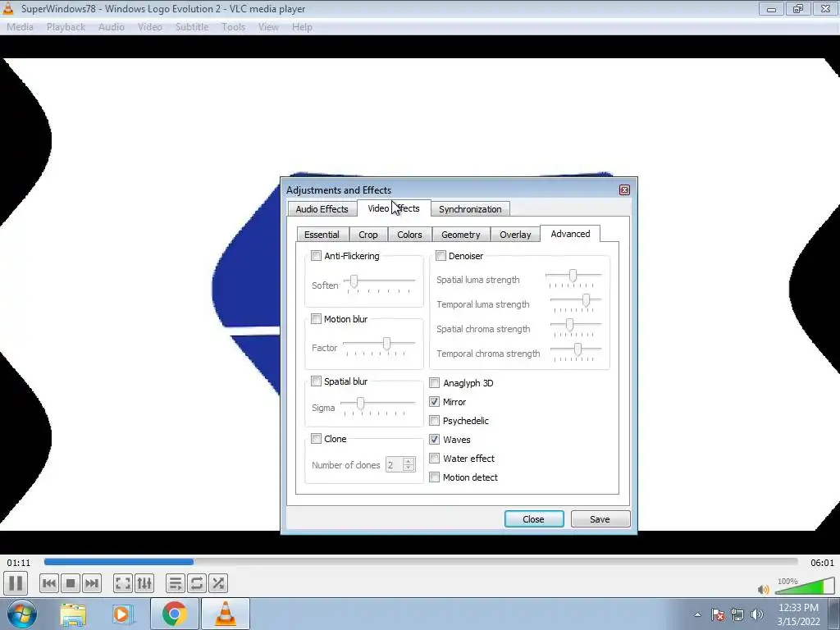840x630 pixels.
Task: Open the Tools menu
Action: (234, 27)
